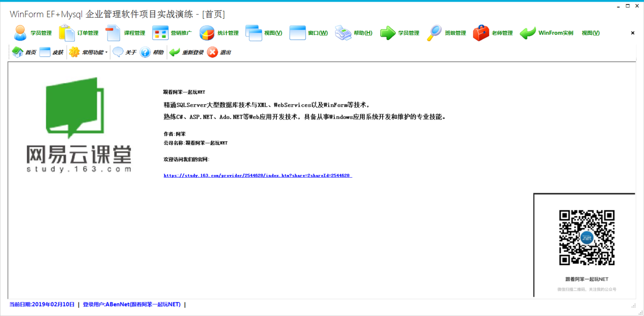Open the 皮肤 skin selector
This screenshot has width=644, height=316.
tap(51, 52)
